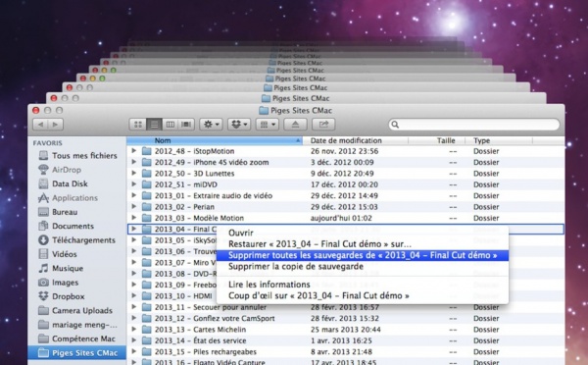Select 2013_11 – Secouer pour annuler row
588x365 pixels.
point(345,307)
